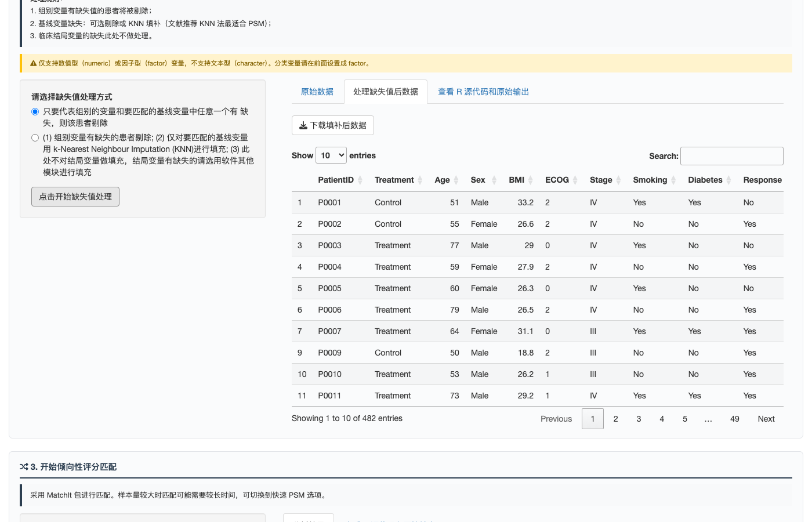Click PatientID cell P0011
812x522 pixels.
(x=329, y=396)
